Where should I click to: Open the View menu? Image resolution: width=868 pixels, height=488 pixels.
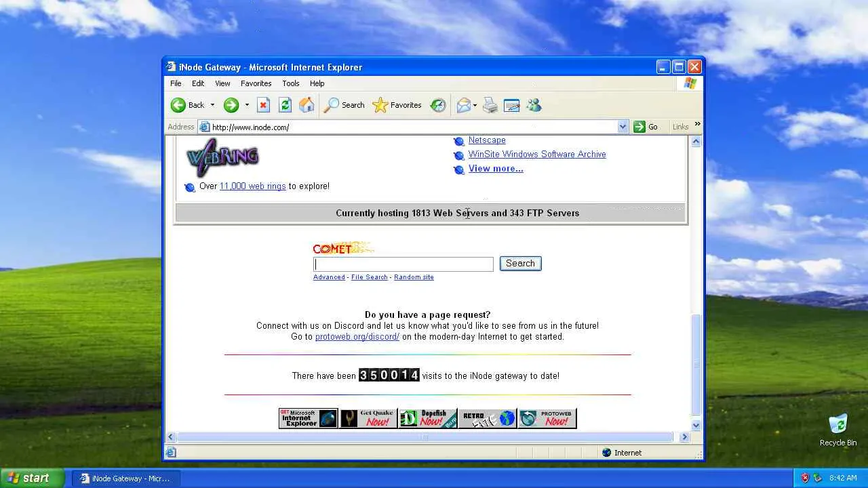coord(222,83)
